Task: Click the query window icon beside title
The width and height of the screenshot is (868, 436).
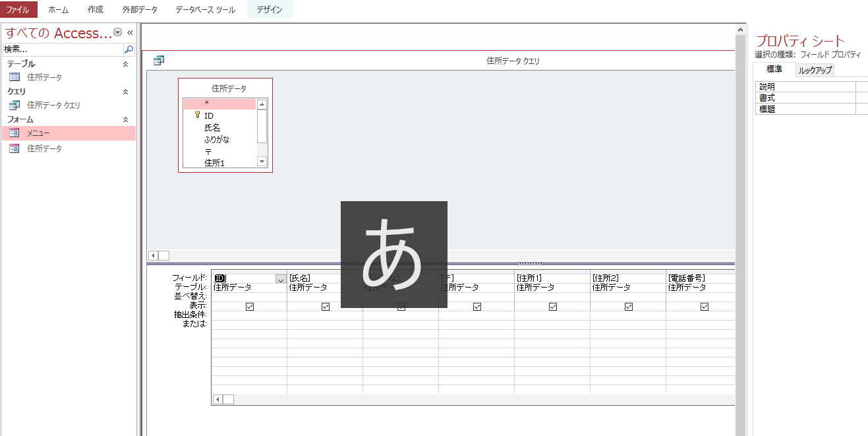Action: tap(159, 61)
